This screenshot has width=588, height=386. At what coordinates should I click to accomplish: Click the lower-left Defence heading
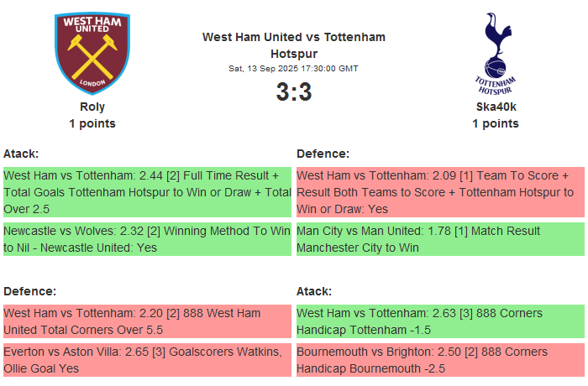[29, 291]
